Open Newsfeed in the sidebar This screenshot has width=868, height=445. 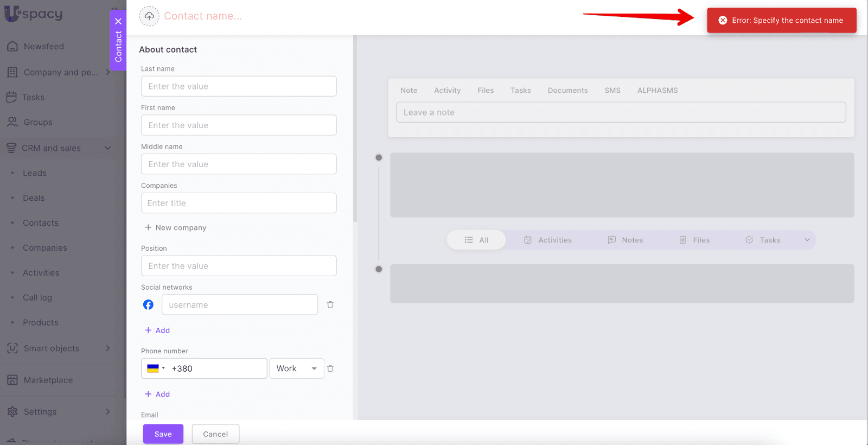(x=43, y=47)
